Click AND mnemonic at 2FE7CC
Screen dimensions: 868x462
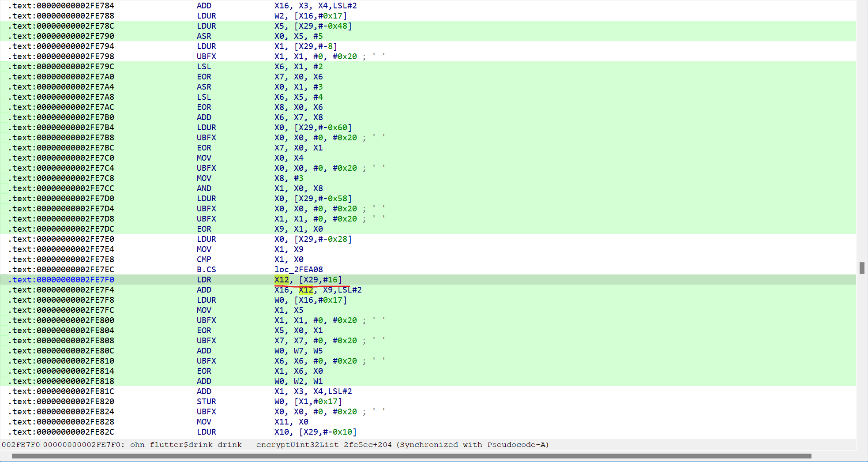(x=204, y=188)
